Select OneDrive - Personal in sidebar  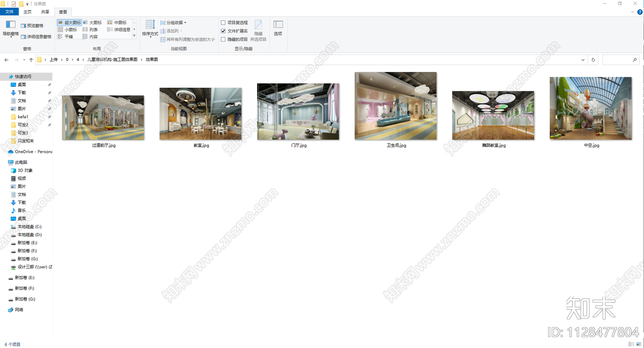[x=30, y=152]
